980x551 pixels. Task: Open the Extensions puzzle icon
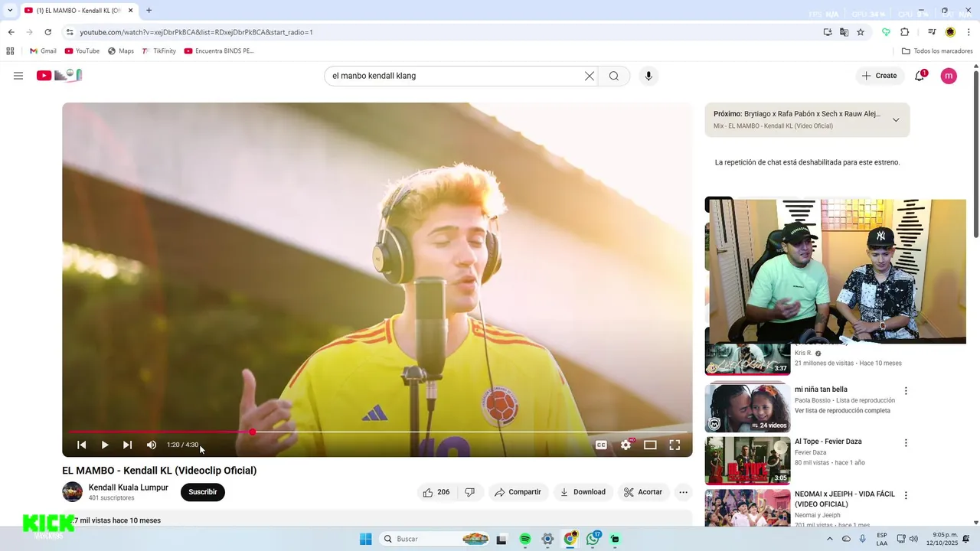[904, 32]
